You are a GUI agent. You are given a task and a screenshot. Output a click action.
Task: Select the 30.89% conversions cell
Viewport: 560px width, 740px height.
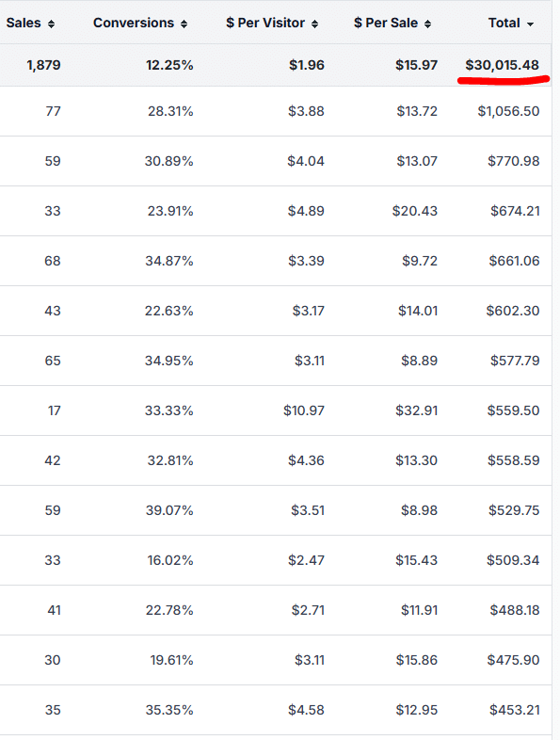[x=168, y=161]
